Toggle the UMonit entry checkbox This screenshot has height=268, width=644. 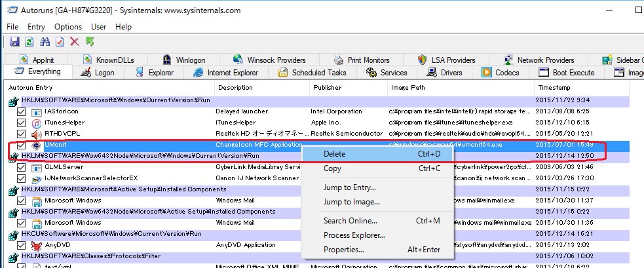[22, 145]
